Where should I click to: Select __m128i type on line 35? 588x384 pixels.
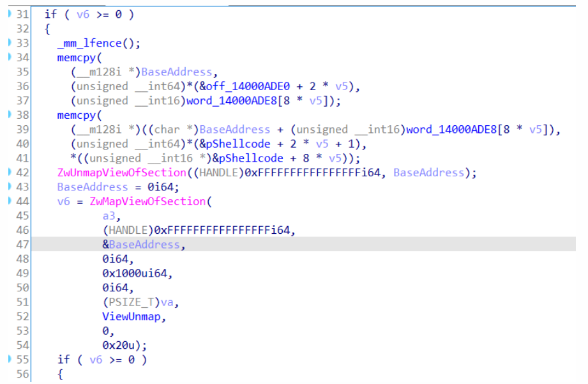pos(98,72)
